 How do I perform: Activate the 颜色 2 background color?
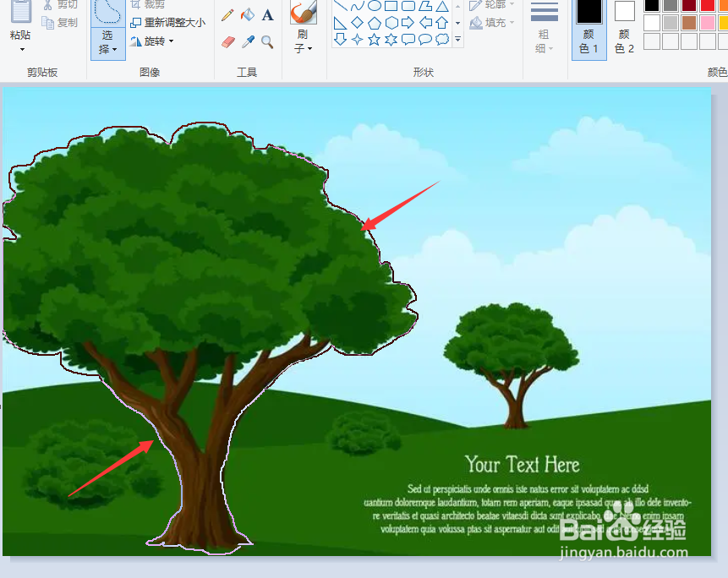[624, 28]
